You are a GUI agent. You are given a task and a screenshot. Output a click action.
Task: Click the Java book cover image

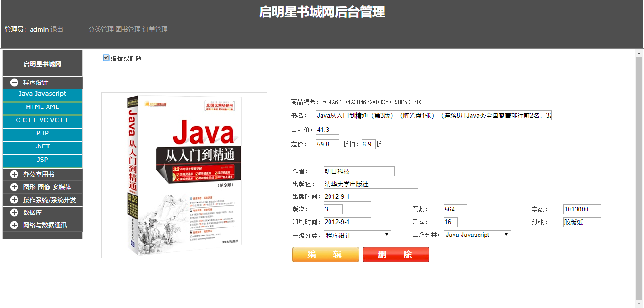point(184,175)
